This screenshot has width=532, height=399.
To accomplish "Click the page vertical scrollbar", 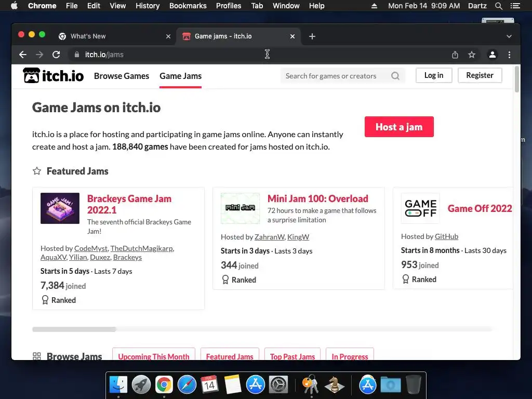I will pyautogui.click(x=517, y=79).
